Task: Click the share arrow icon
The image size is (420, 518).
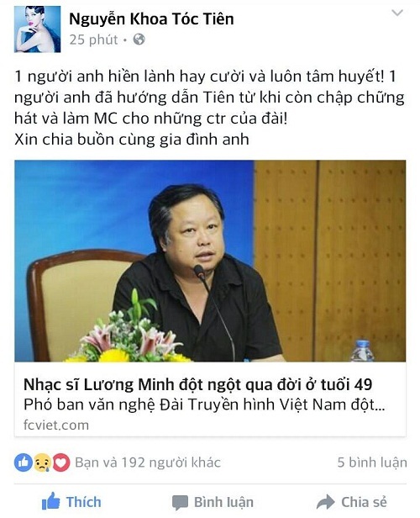Action: tap(326, 502)
